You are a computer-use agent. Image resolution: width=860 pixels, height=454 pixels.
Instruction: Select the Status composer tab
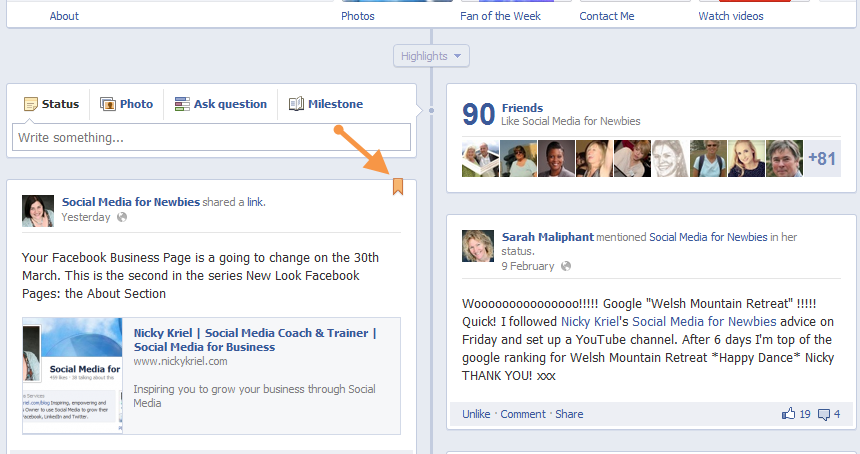52,104
